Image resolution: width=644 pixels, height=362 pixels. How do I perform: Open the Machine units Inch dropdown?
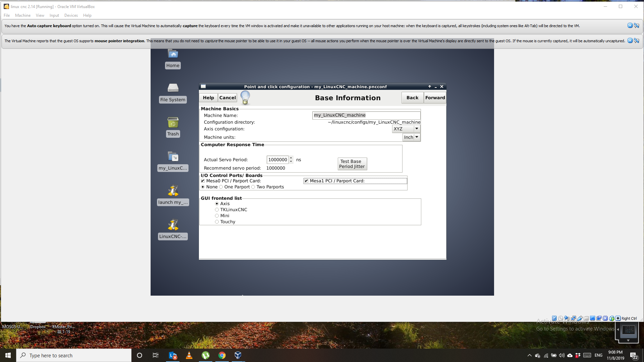coord(411,137)
